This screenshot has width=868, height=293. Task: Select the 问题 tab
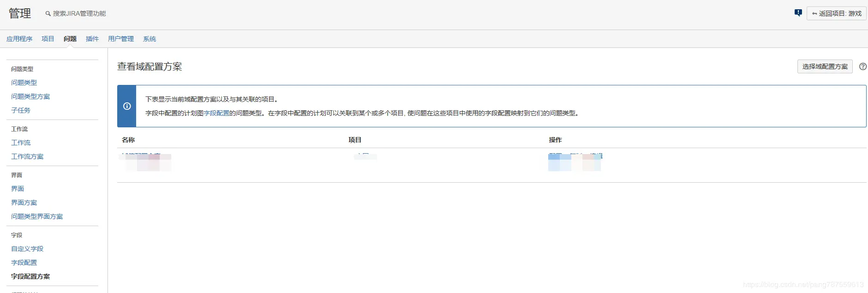(x=70, y=39)
